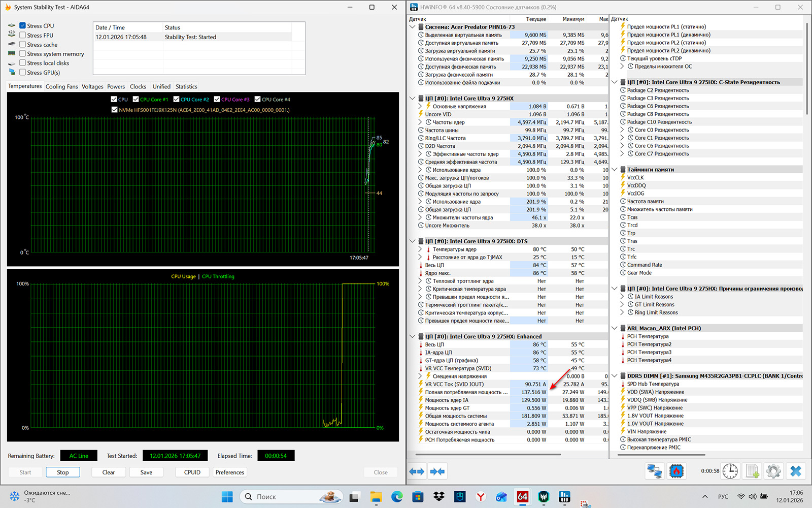Open Yandex Browser from the taskbar

pos(480,496)
